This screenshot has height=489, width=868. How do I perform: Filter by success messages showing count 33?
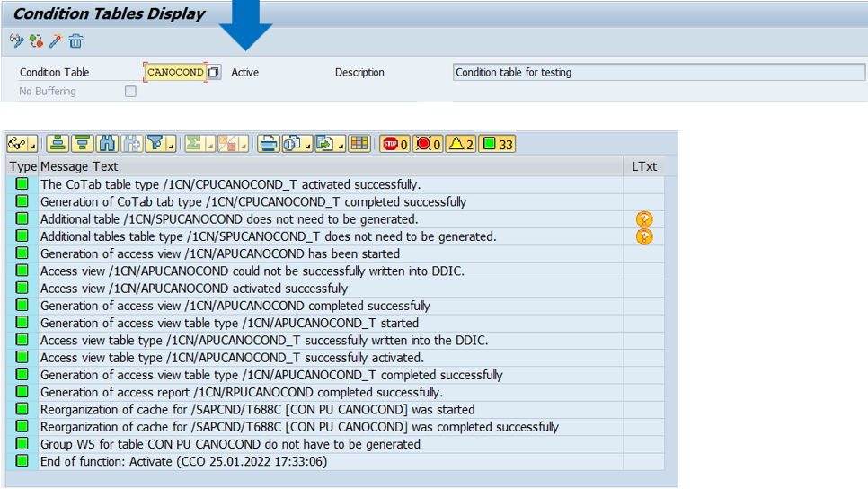[x=496, y=144]
